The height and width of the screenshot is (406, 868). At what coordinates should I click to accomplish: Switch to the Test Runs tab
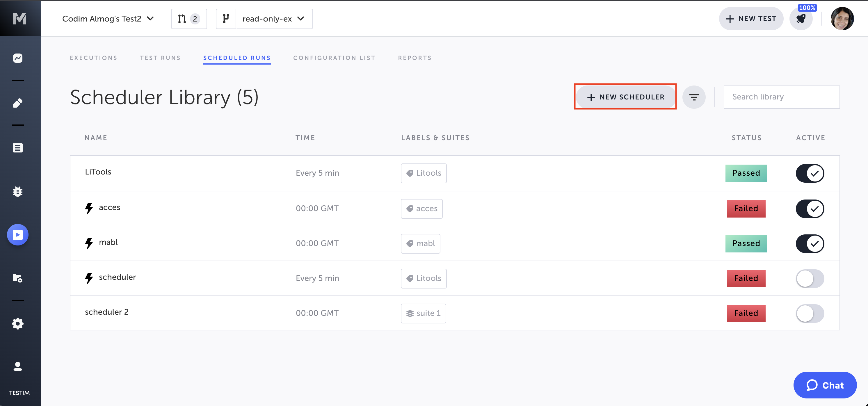160,58
